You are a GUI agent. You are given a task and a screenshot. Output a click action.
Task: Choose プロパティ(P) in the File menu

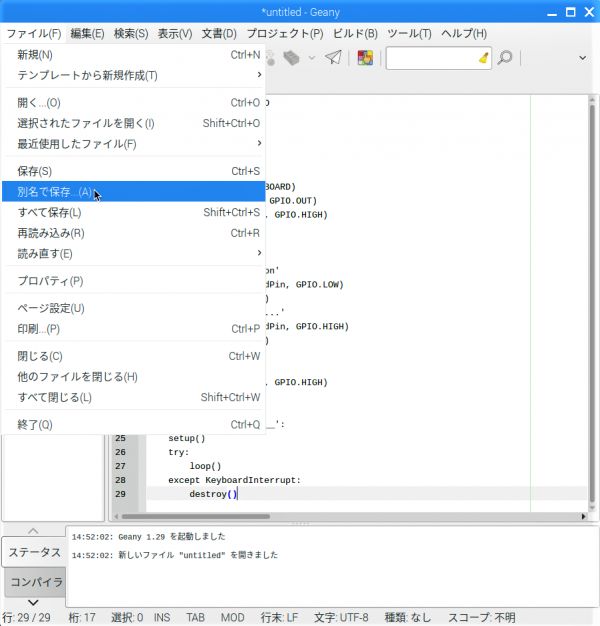[50, 281]
